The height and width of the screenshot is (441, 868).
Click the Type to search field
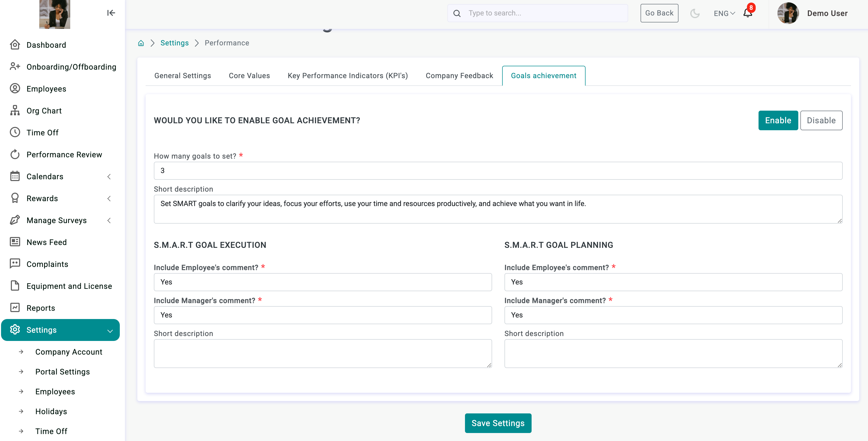(x=538, y=13)
